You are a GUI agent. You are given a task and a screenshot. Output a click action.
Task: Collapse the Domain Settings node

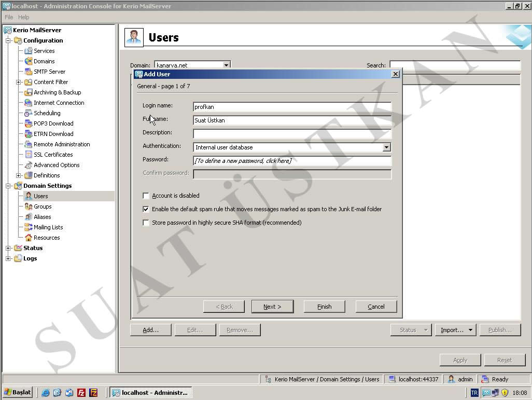(8, 186)
